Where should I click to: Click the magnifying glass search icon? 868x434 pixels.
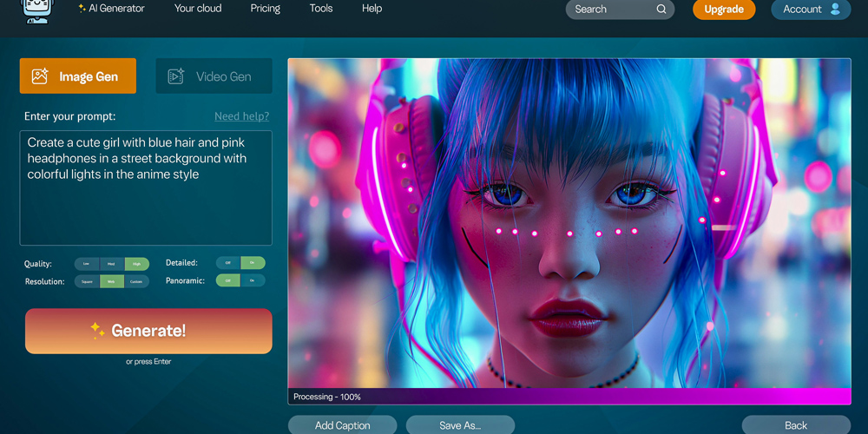tap(661, 10)
